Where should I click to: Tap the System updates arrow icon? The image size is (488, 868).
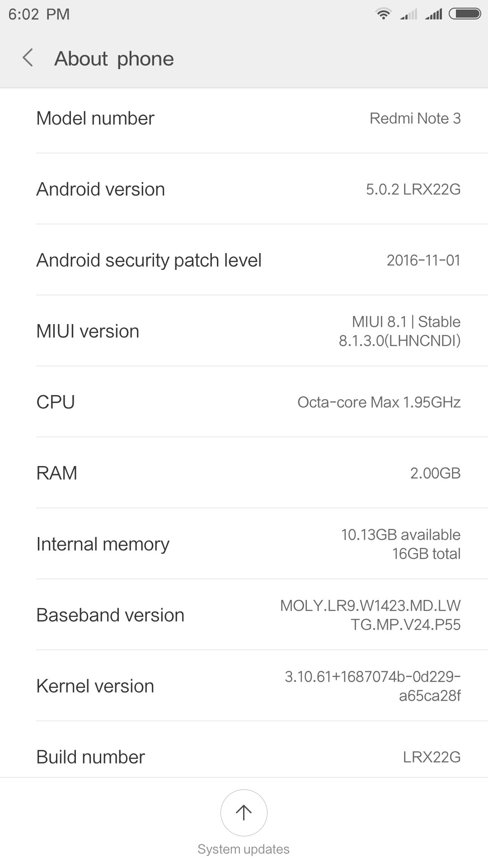[244, 812]
